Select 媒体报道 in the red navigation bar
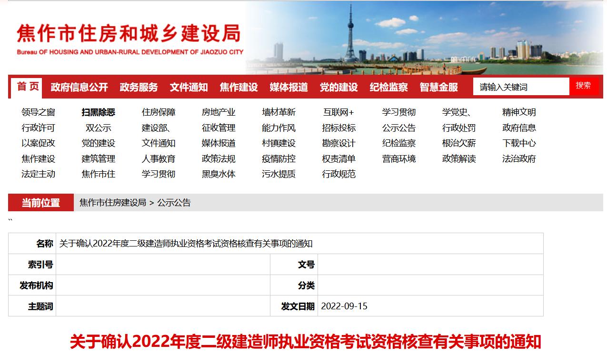This screenshot has width=607, height=364. click(x=289, y=87)
